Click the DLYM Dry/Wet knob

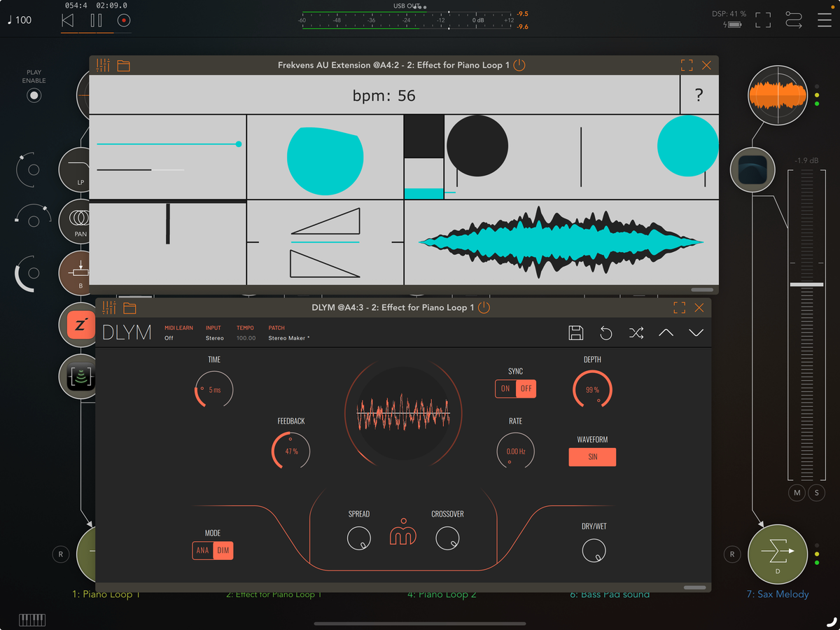click(x=594, y=550)
